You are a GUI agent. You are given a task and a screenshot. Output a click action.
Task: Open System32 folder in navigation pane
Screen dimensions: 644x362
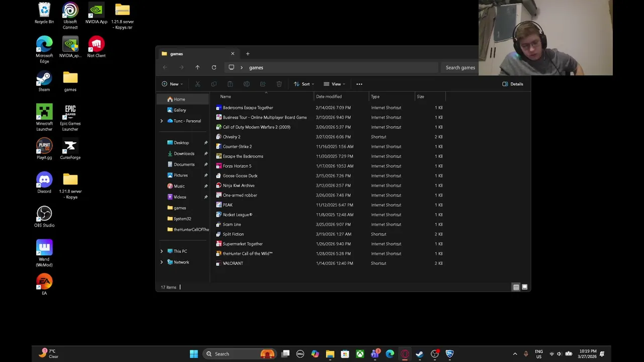[x=183, y=219]
